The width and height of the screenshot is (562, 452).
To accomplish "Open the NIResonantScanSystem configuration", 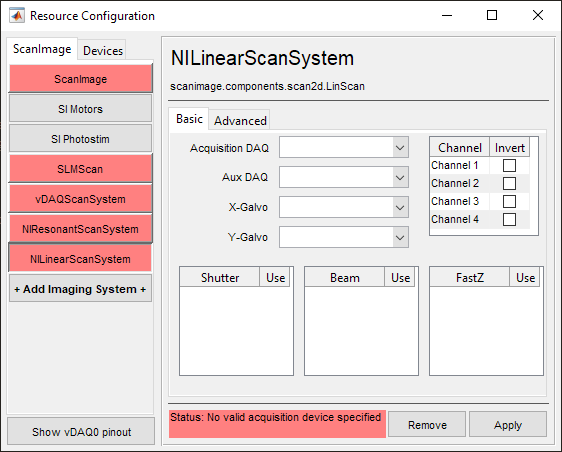I will 80,229.
